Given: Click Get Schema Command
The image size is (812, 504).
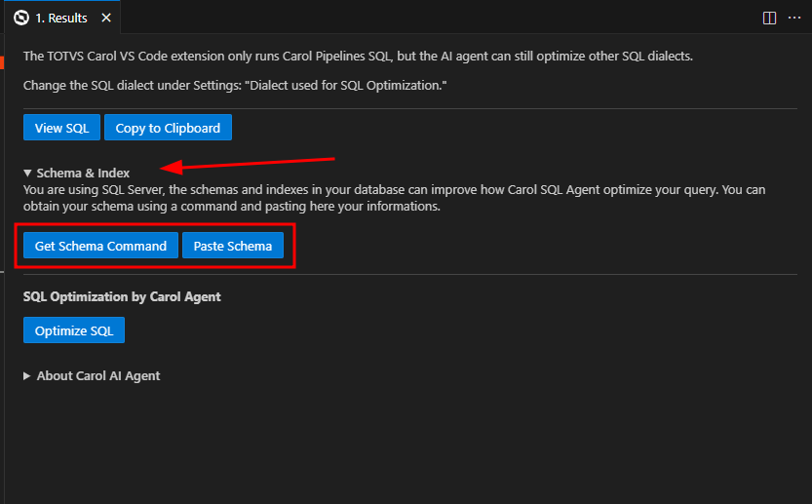Looking at the screenshot, I should (x=100, y=246).
